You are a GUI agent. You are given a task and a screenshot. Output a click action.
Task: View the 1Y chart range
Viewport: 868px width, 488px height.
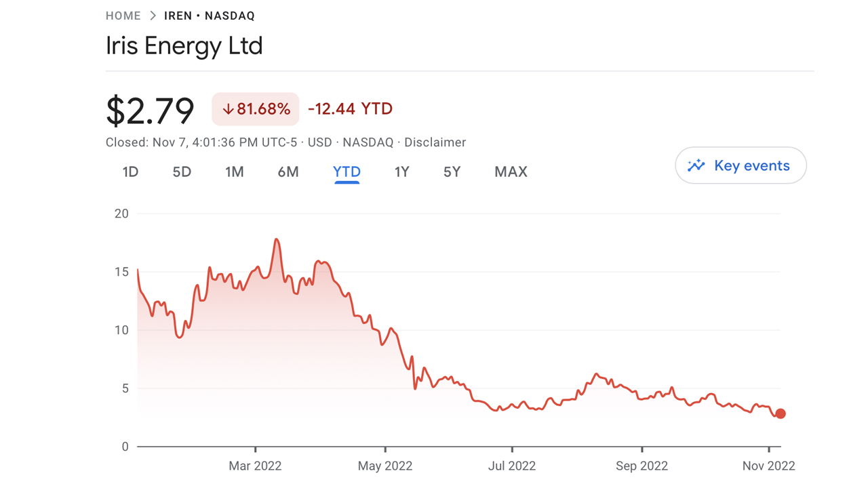pyautogui.click(x=402, y=172)
